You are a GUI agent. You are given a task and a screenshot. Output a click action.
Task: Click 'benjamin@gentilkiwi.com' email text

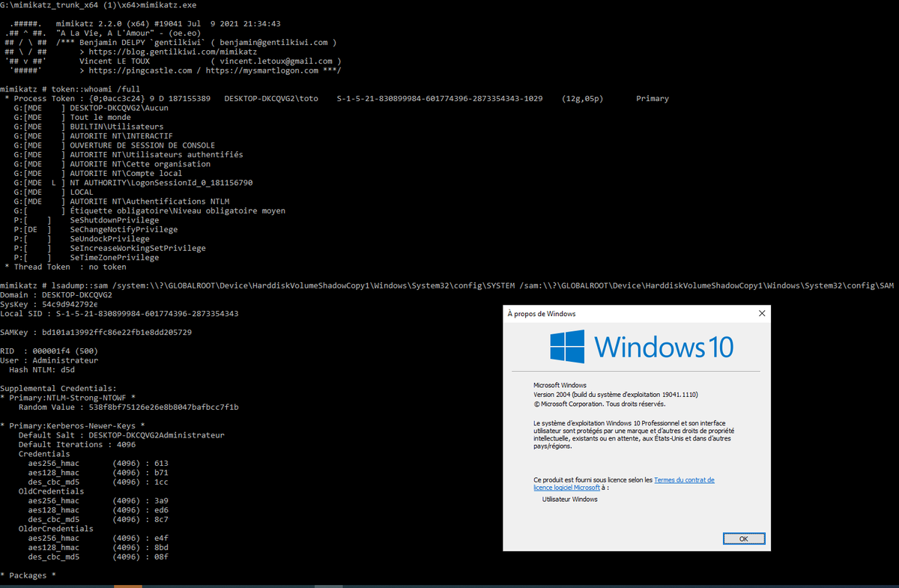[x=274, y=43]
